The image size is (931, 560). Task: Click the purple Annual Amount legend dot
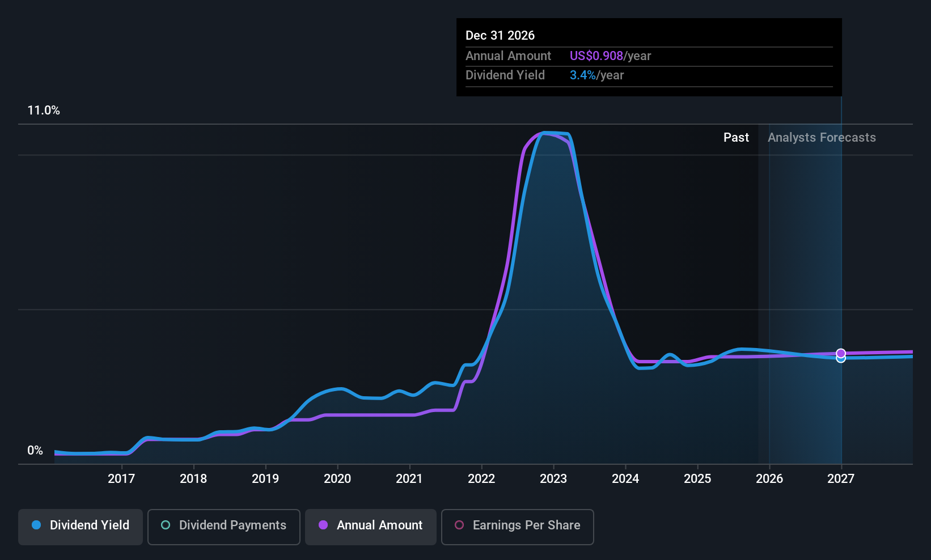[323, 525]
